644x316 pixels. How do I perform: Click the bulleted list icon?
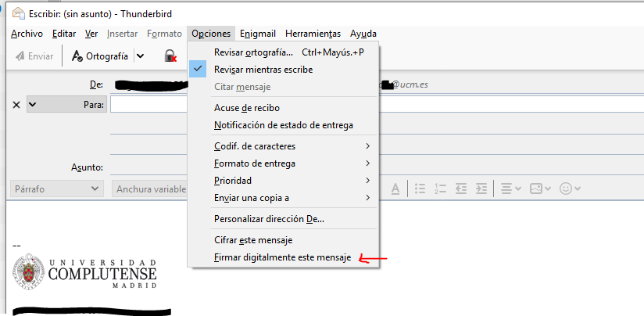point(420,189)
